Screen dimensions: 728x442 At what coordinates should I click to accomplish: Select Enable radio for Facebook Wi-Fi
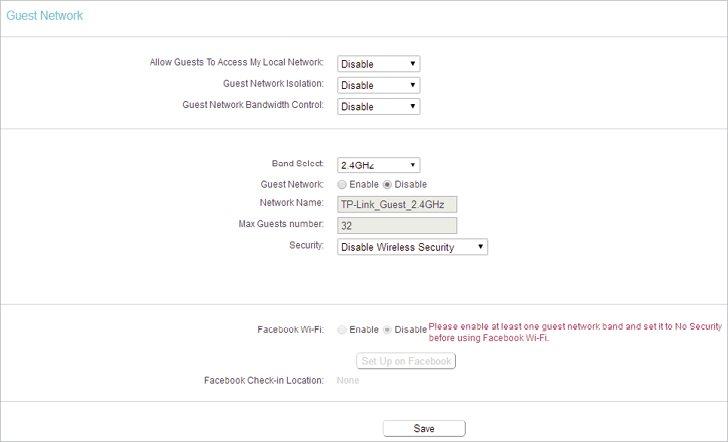pyautogui.click(x=342, y=330)
